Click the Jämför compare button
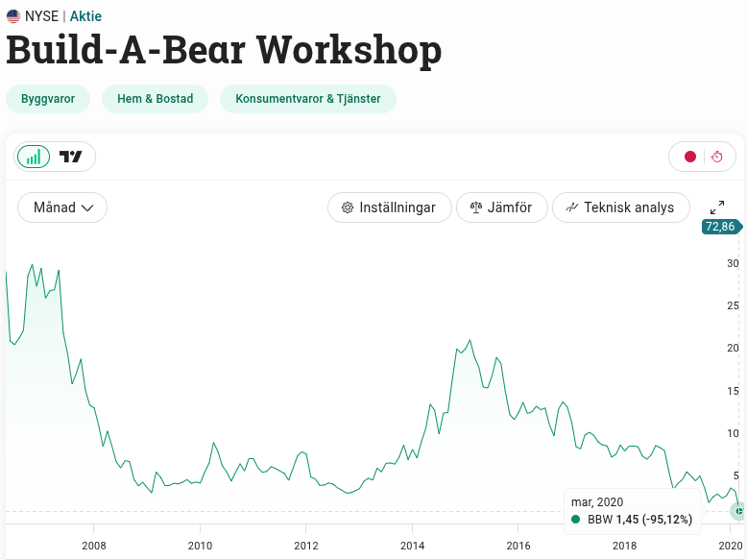 [502, 207]
